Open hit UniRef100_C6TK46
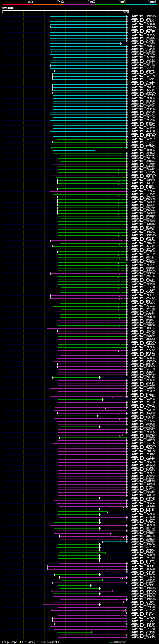Image resolution: width=159 pixels, height=644 pixels. click(x=143, y=224)
